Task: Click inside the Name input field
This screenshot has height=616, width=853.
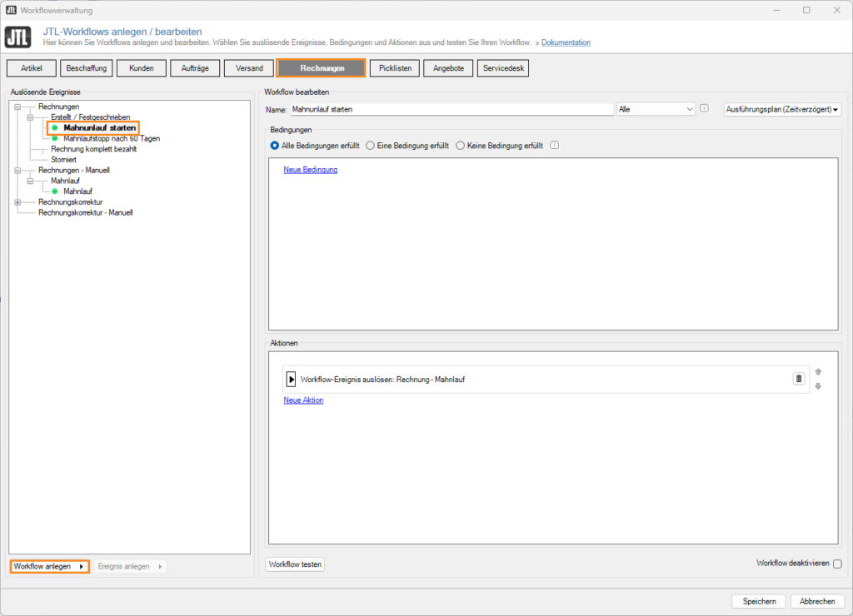Action: (450, 108)
